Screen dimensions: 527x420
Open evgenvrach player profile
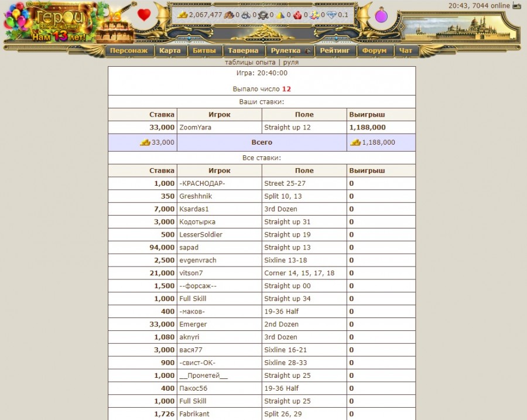click(x=198, y=260)
